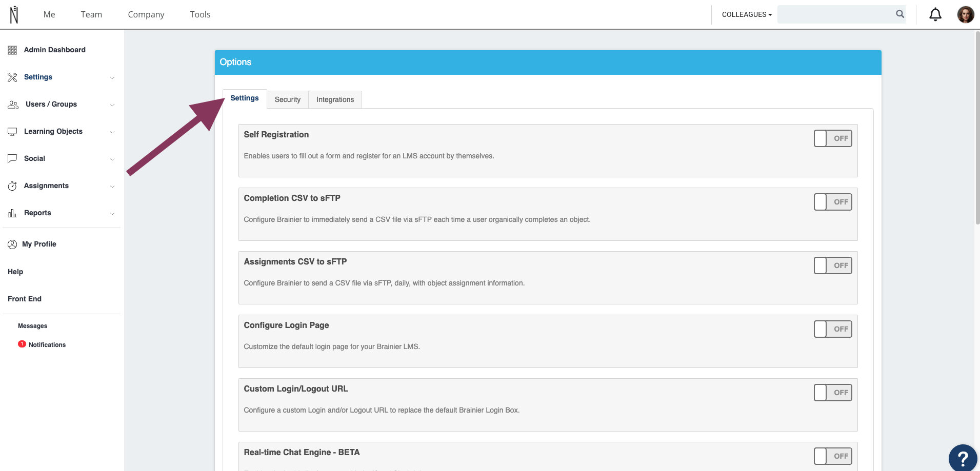The height and width of the screenshot is (471, 980).
Task: Open the user avatar menu
Action: 966,14
